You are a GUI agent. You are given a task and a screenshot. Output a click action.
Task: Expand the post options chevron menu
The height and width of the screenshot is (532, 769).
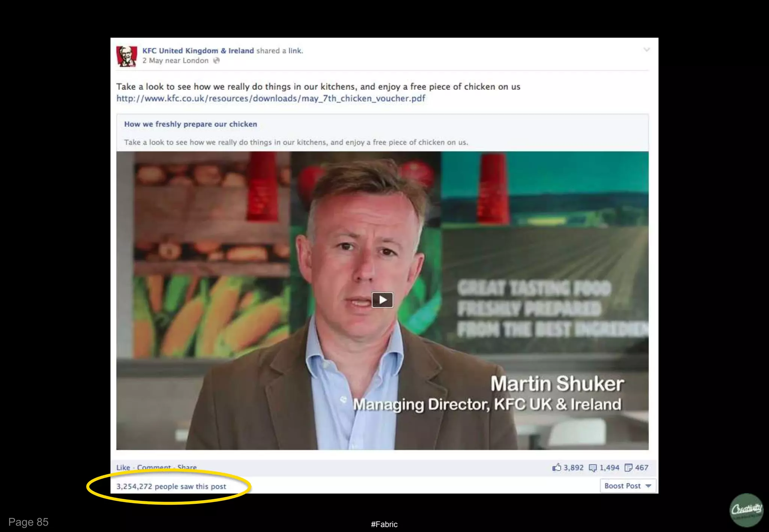coord(646,50)
